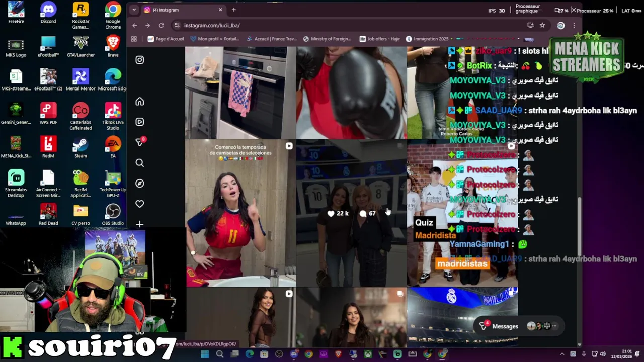Screen dimensions: 644x362
Task: Open GTAVLauncher desktop icon
Action: [80, 46]
